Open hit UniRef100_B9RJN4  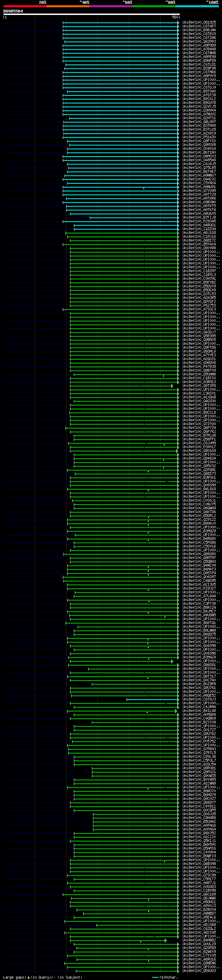pos(199,30)
